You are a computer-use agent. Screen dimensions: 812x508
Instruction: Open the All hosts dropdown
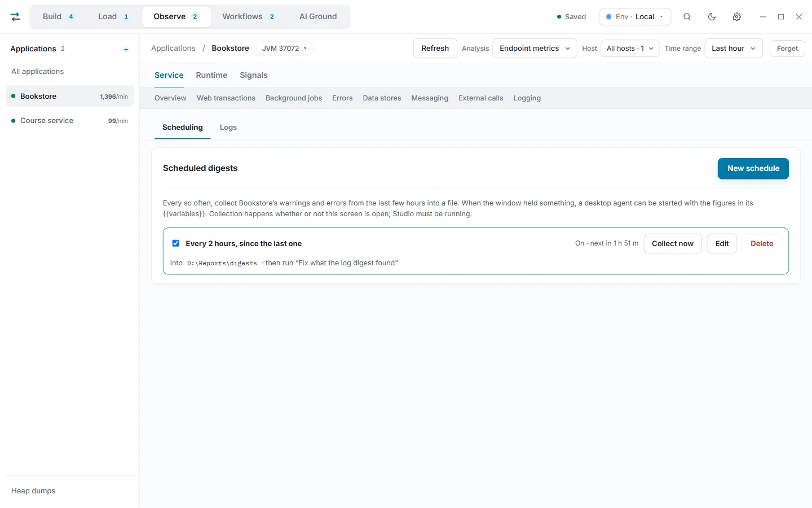[630, 49]
